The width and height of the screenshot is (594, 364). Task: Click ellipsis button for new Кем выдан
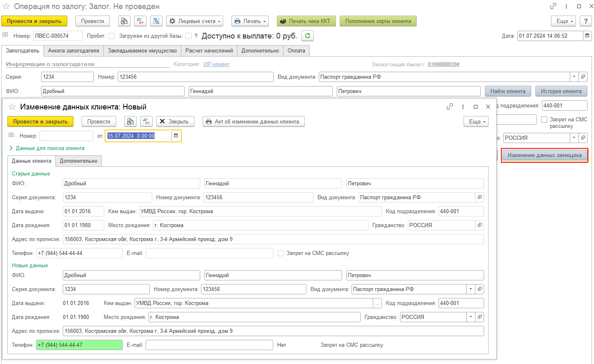pos(377,303)
